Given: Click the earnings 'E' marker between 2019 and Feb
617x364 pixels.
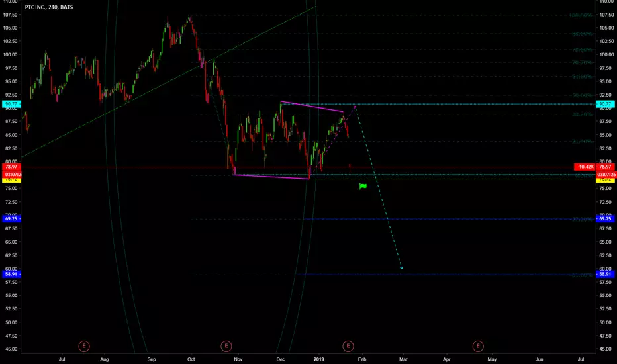Looking at the screenshot, I should click(348, 346).
